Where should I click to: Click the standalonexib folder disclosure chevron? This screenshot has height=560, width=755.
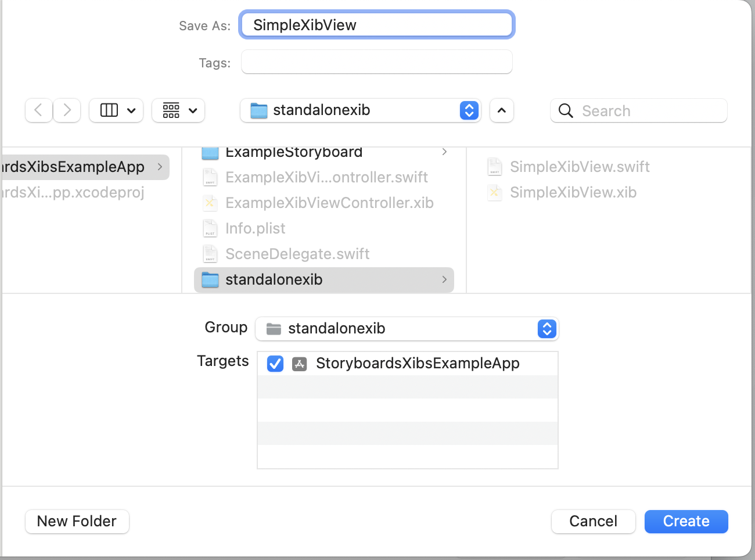point(444,279)
